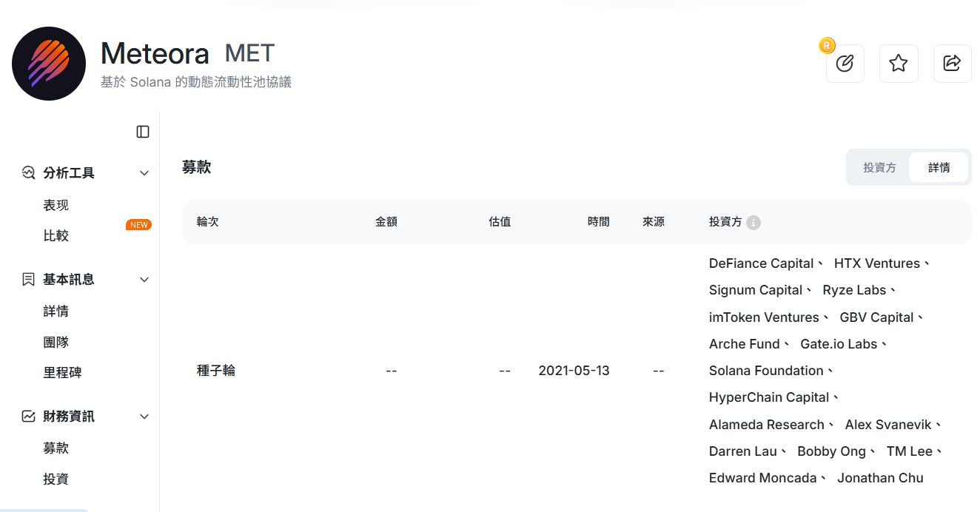Open 投資 in the sidebar menu
The image size is (980, 512).
click(x=56, y=479)
